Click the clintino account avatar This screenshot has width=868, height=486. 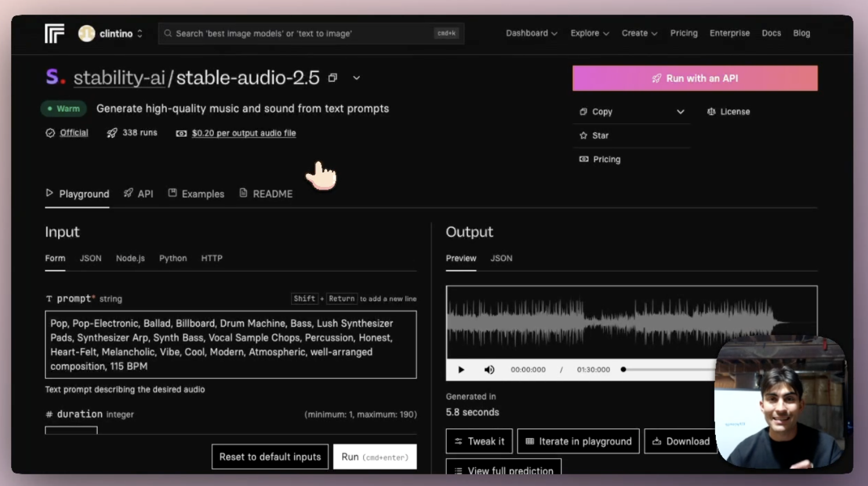coord(87,34)
